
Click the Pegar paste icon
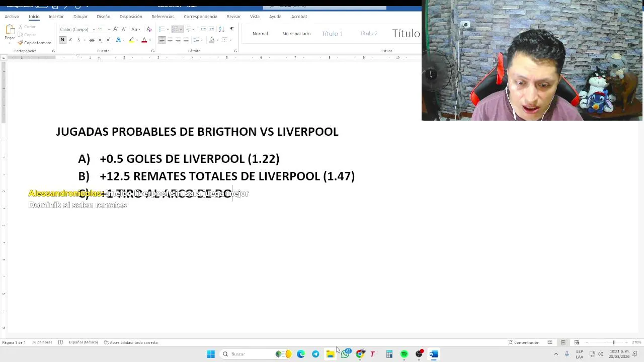click(x=10, y=30)
